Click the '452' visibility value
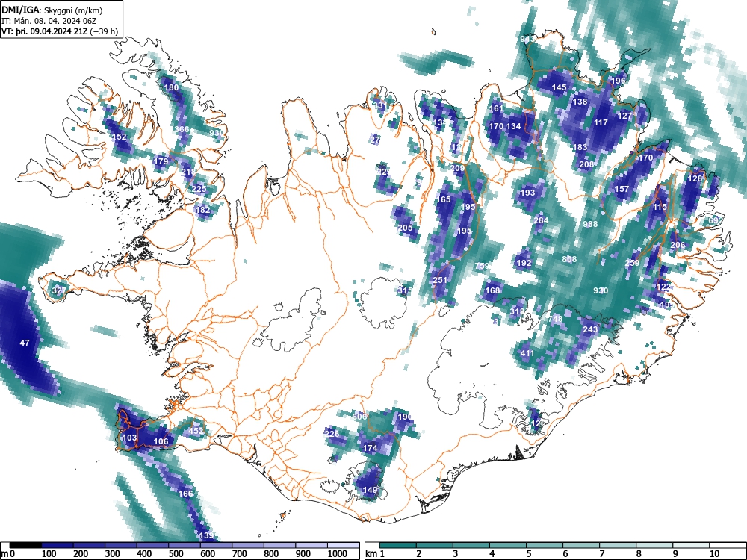This screenshot has width=747, height=560. point(196,431)
